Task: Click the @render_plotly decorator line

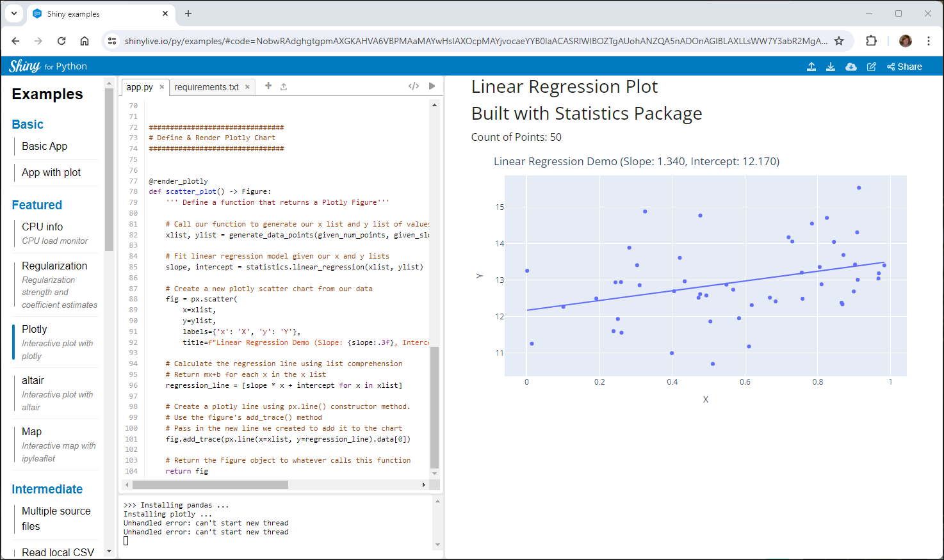Action: (178, 181)
